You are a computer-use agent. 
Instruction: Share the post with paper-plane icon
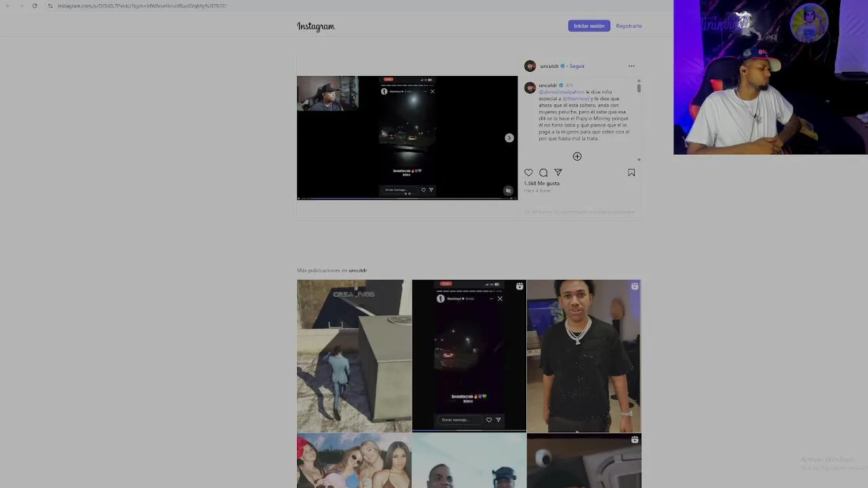pos(558,173)
